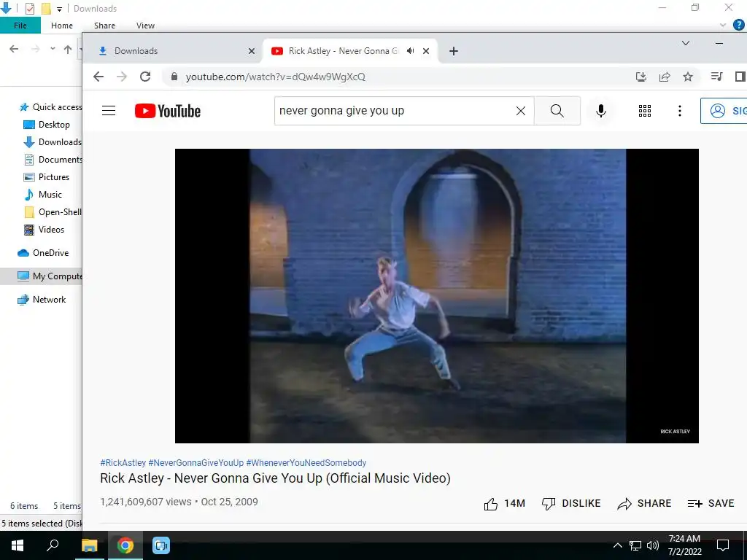
Task: Open File menu in File Explorer
Action: [x=20, y=26]
